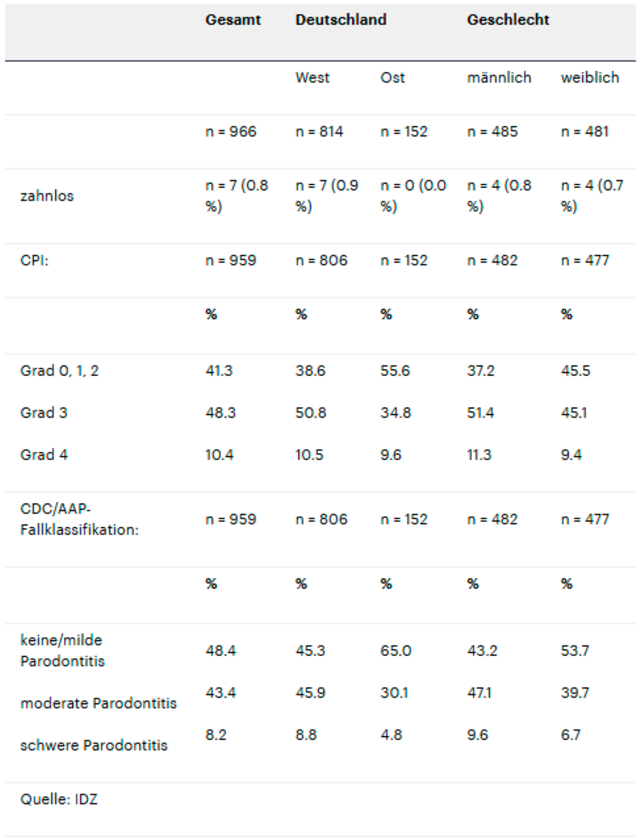Viewport: 640px width, 840px height.
Task: Click the schwere Parodontitis row label
Action: click(x=94, y=745)
